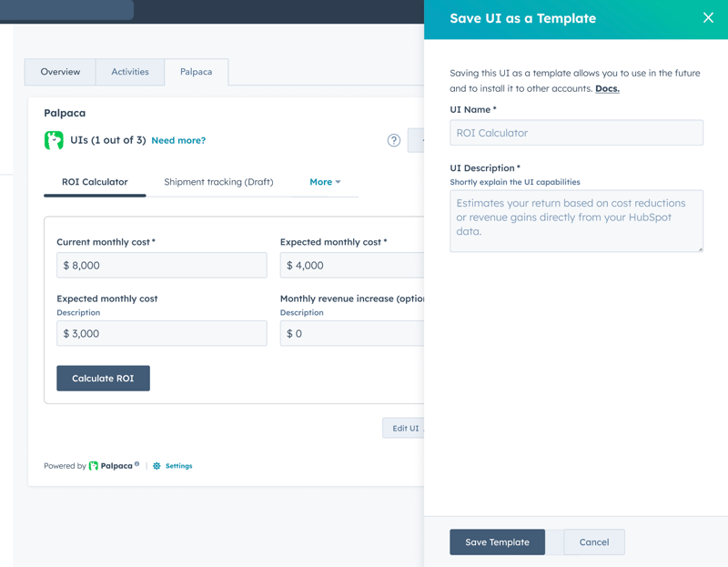Viewport: 728px width, 567px height.
Task: Focus the UI Name field
Action: [576, 133]
